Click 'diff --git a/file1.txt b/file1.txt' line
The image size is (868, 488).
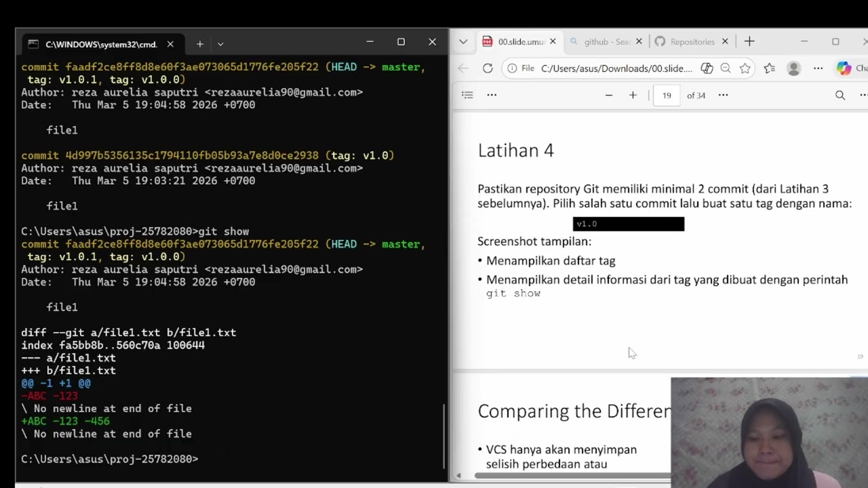129,333
